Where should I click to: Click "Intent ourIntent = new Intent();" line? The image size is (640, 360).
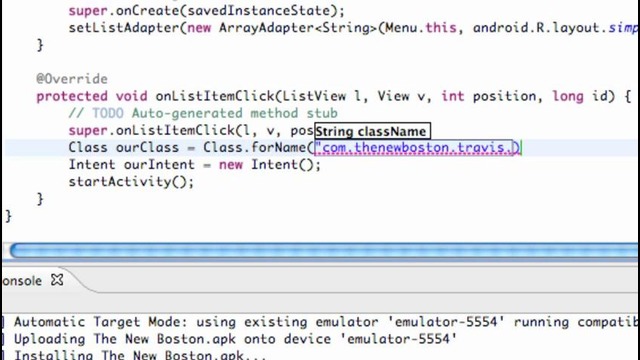195,164
